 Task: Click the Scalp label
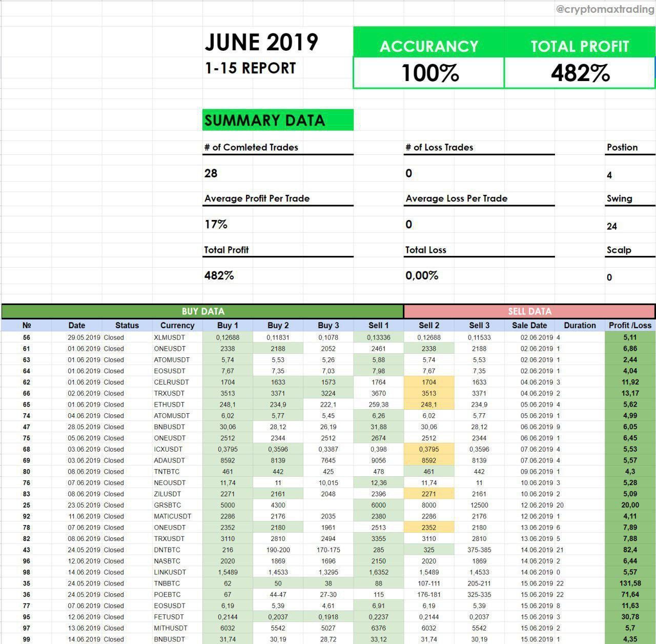coord(619,250)
